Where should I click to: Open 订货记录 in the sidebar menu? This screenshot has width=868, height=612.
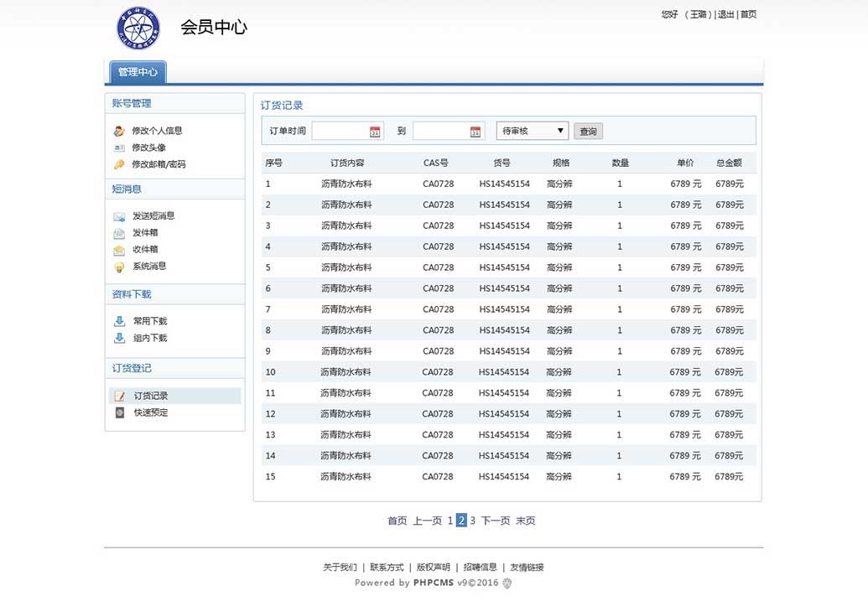pos(151,396)
